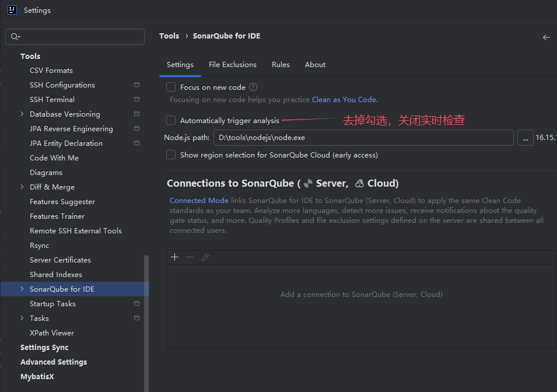Click the search magnifier icon
This screenshot has width=557, height=392.
coord(15,37)
